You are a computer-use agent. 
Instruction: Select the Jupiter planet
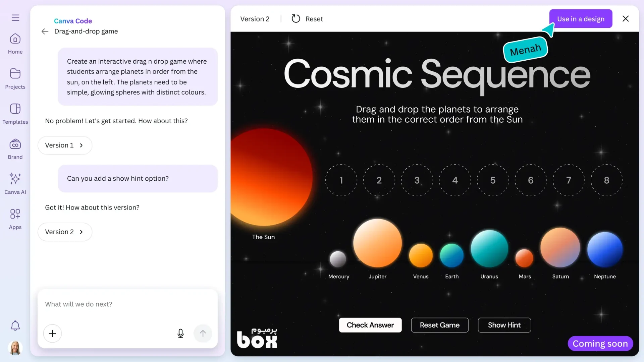[377, 243]
